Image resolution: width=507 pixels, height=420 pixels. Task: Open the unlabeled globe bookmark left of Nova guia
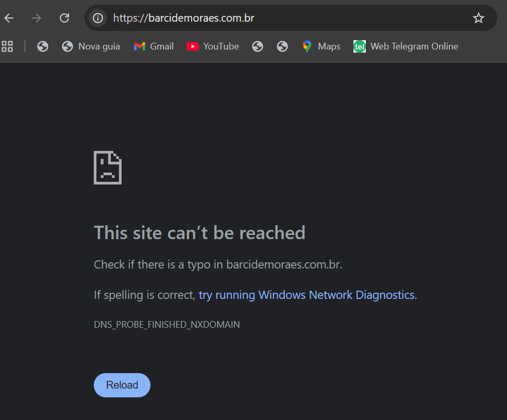tap(43, 46)
